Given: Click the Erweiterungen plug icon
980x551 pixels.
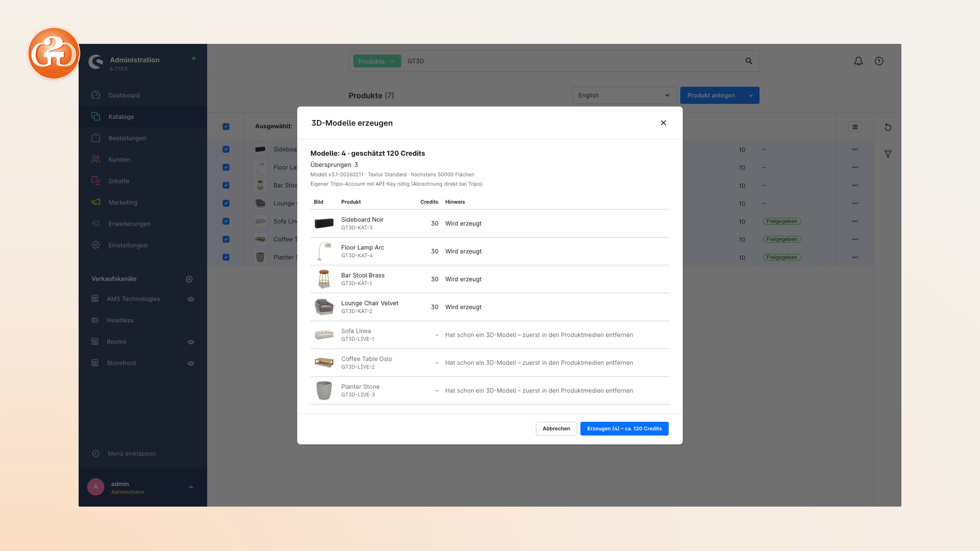Looking at the screenshot, I should pyautogui.click(x=95, y=224).
